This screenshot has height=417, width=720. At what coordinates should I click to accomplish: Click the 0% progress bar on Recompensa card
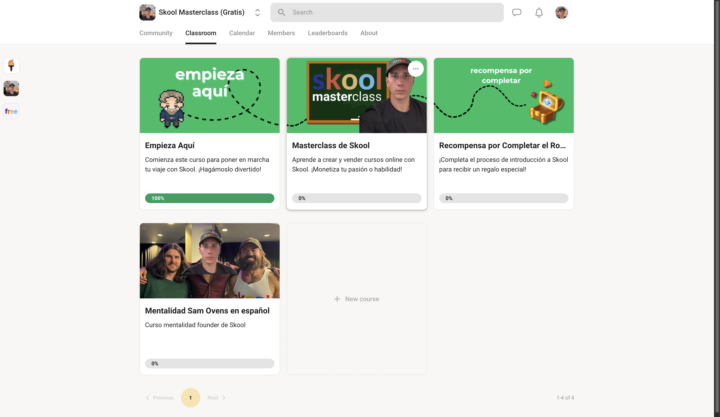(503, 198)
